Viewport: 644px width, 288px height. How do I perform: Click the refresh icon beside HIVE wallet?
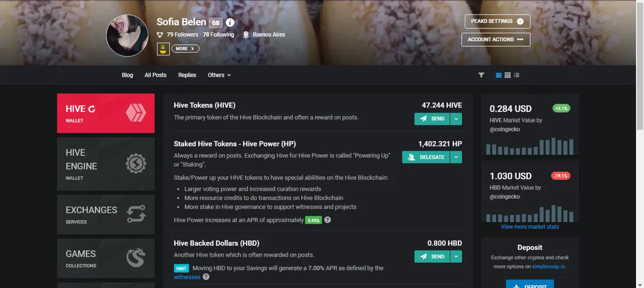point(92,109)
